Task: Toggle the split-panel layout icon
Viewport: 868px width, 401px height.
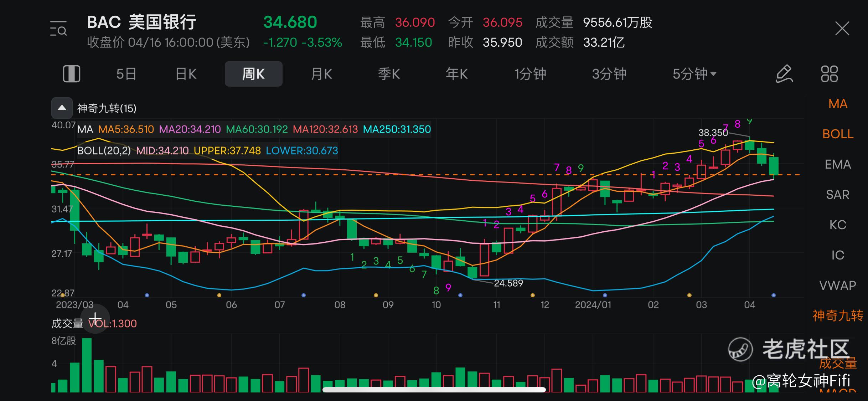Action: 71,74
